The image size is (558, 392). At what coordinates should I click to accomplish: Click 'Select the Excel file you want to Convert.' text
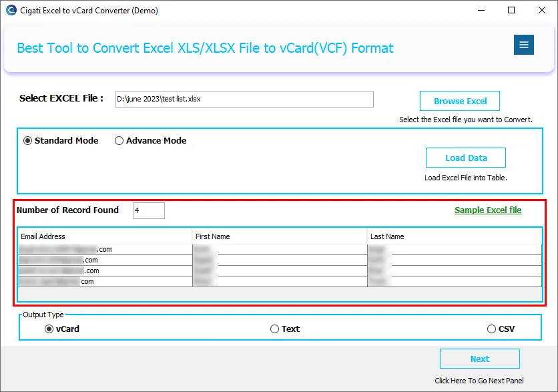click(466, 120)
